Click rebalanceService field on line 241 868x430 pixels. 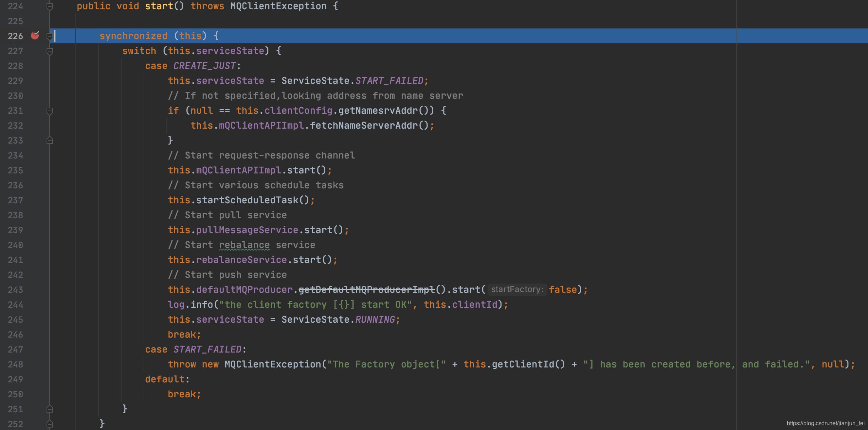click(241, 260)
